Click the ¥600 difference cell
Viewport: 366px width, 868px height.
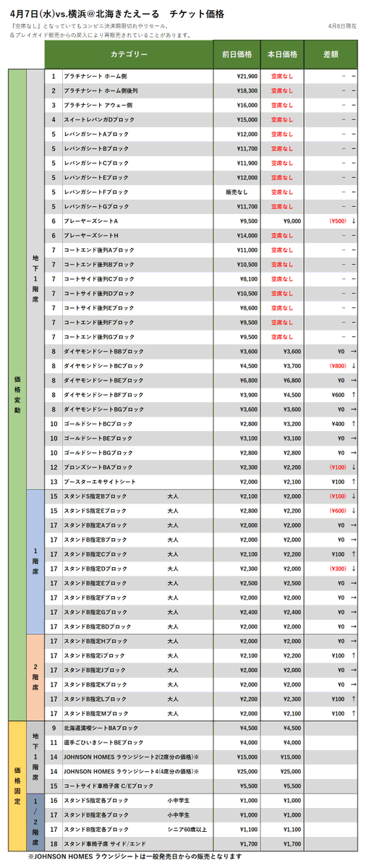pyautogui.click(x=339, y=395)
